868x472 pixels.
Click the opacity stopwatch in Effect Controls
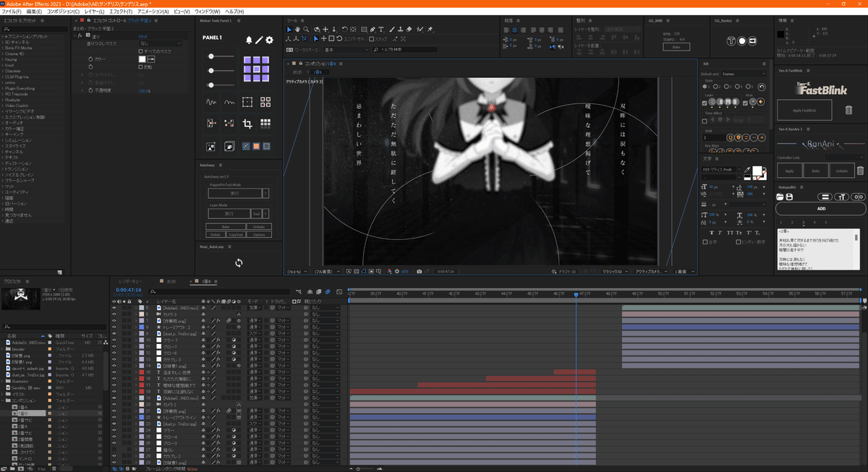(91, 91)
